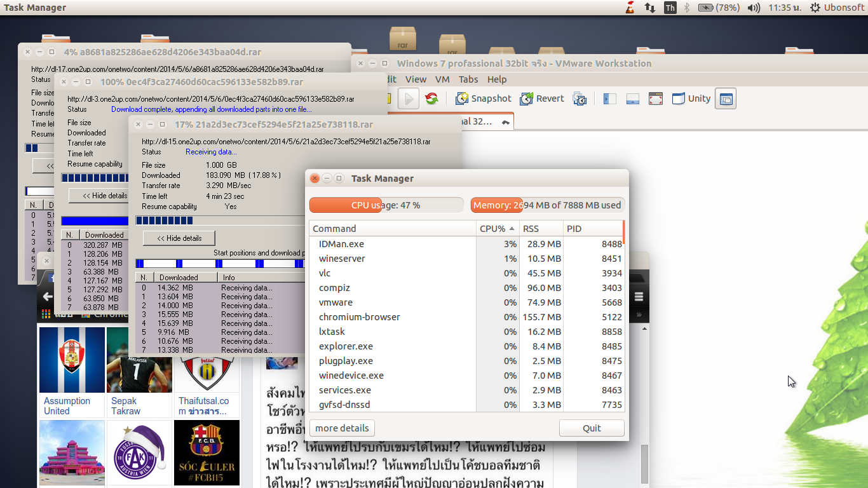Open the rar archive icon on the desktop
This screenshot has height=488, width=868.
(x=403, y=38)
